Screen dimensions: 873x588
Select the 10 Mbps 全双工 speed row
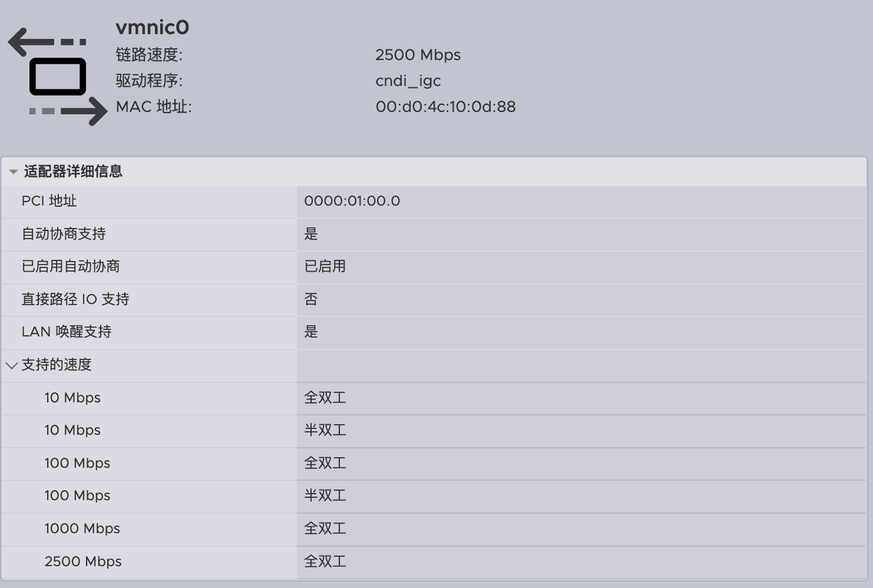tap(72, 398)
